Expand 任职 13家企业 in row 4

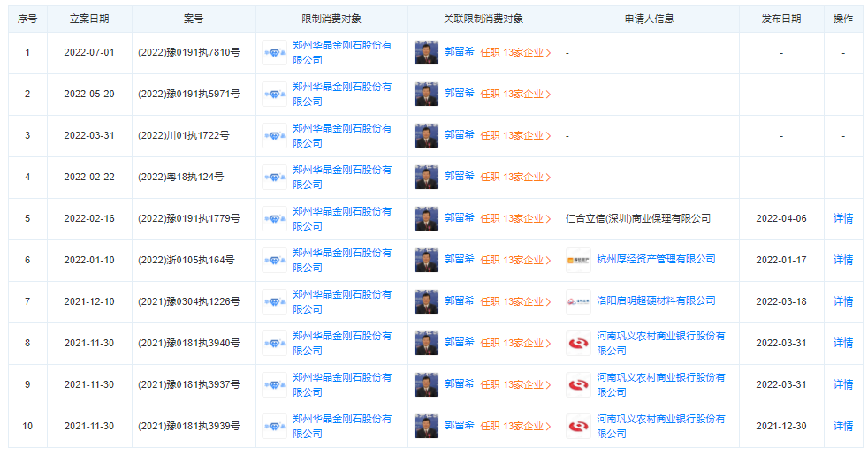click(515, 177)
